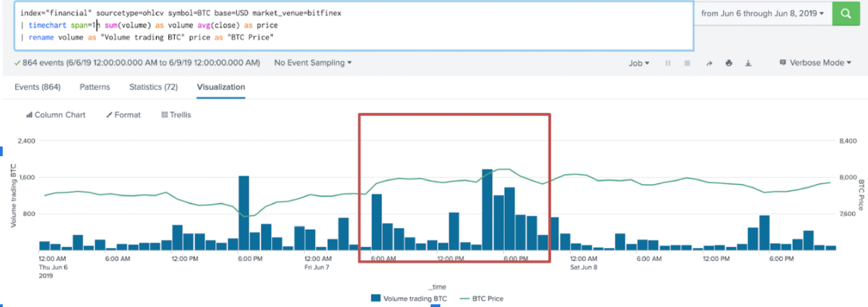Image resolution: width=868 pixels, height=307 pixels.
Task: Click the BTC Price right axis title
Action: coord(861,195)
